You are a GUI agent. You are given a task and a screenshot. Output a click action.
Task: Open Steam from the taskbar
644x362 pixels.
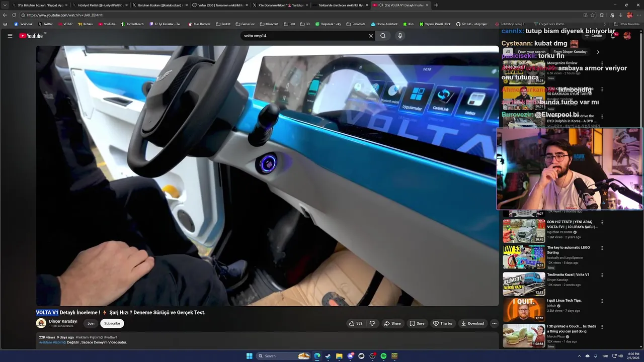(x=328, y=356)
